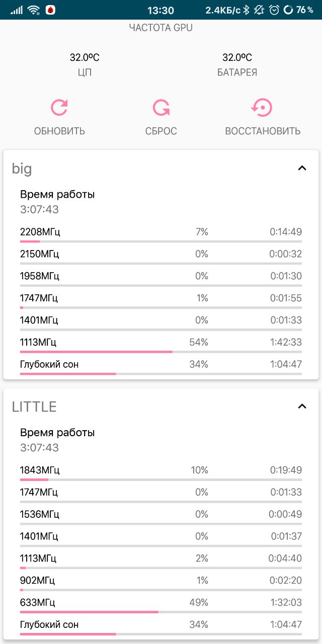The height and width of the screenshot is (644, 322).
Task: Select the 2208МГц frequency row
Action: pyautogui.click(x=161, y=234)
